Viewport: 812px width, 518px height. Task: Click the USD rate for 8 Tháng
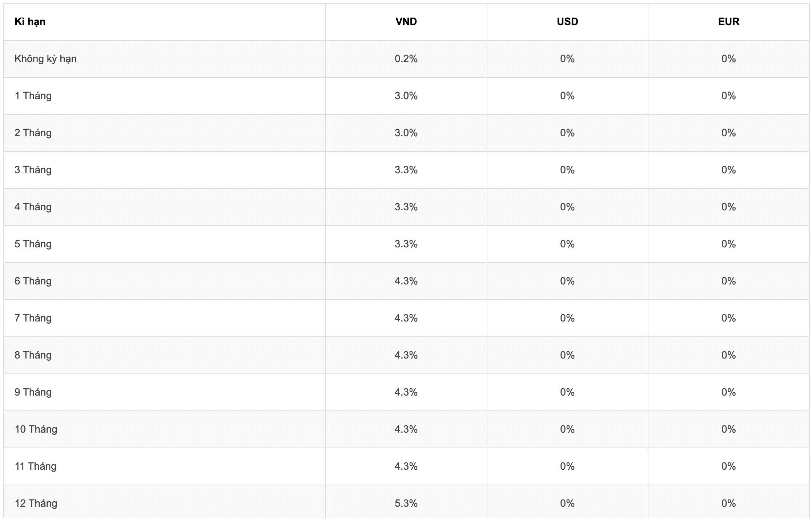567,355
